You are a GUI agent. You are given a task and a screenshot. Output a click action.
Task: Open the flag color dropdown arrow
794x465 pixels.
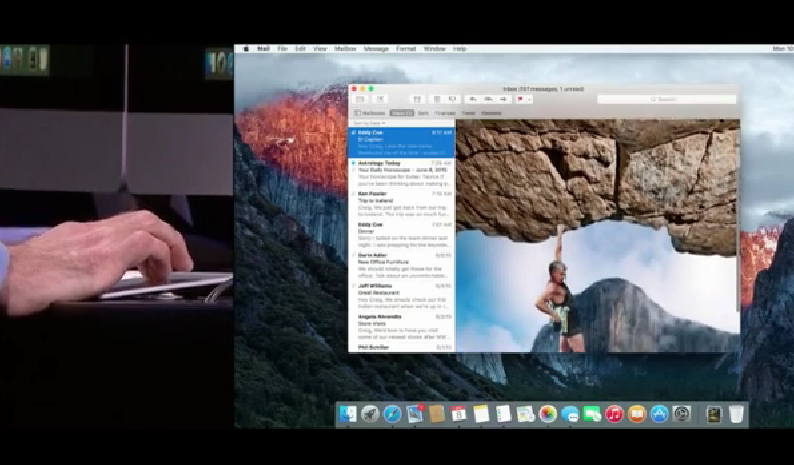pyautogui.click(x=529, y=99)
